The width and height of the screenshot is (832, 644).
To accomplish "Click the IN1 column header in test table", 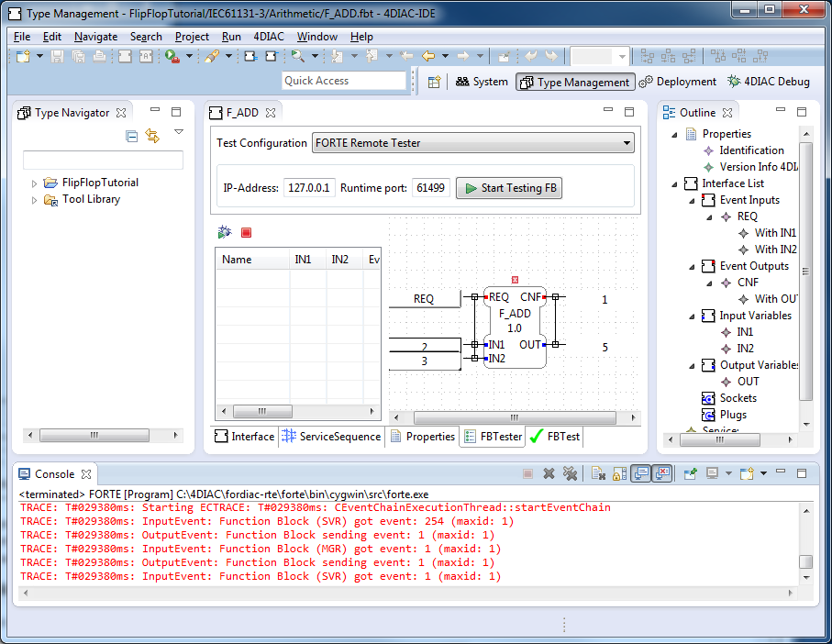I will [303, 260].
